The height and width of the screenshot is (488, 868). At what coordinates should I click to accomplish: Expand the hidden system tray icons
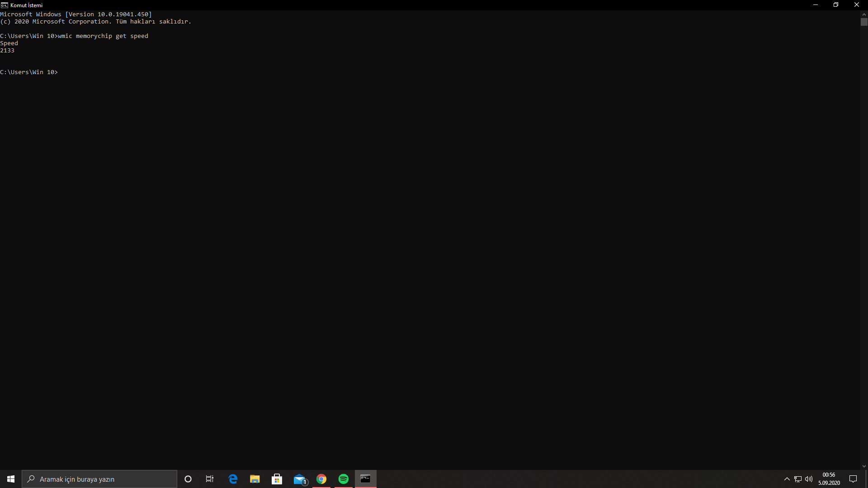pos(787,479)
